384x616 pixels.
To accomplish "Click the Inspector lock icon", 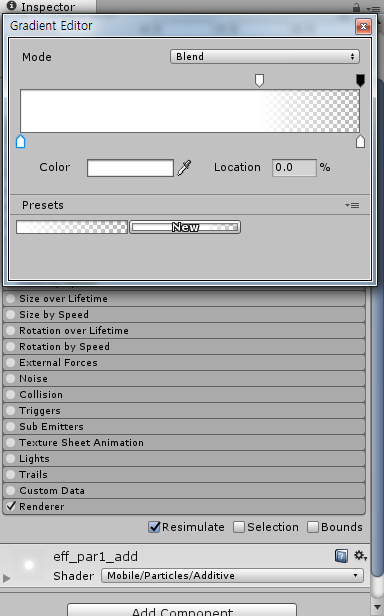I will [356, 7].
